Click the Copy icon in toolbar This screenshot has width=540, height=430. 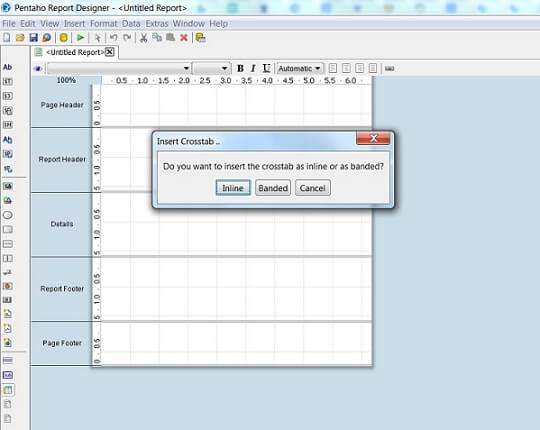tap(157, 37)
